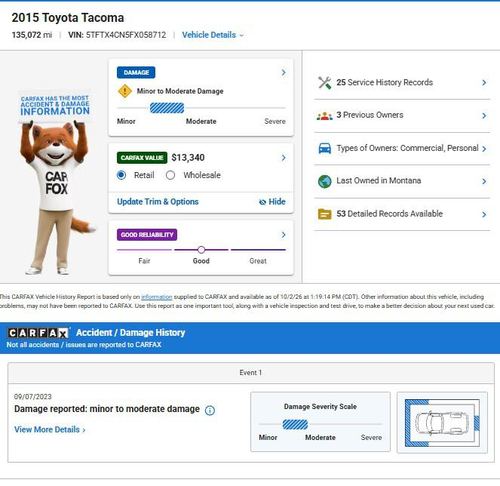This screenshot has width=500, height=486.
Task: Click the Previous Owners people icon
Action: pyautogui.click(x=324, y=116)
